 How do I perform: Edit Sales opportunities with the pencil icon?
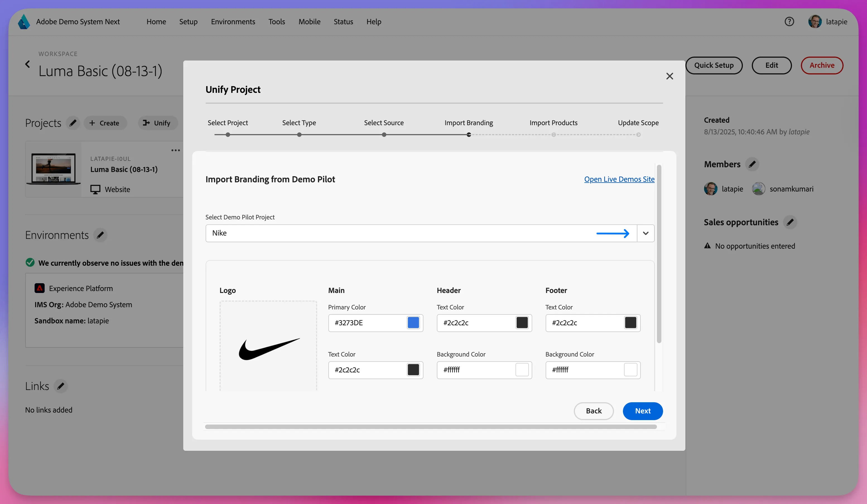point(790,222)
